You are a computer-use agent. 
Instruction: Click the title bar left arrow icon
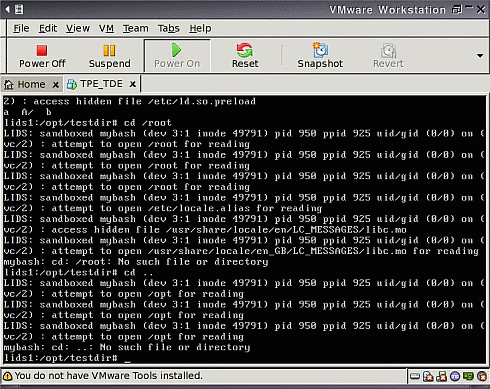pos(7,9)
